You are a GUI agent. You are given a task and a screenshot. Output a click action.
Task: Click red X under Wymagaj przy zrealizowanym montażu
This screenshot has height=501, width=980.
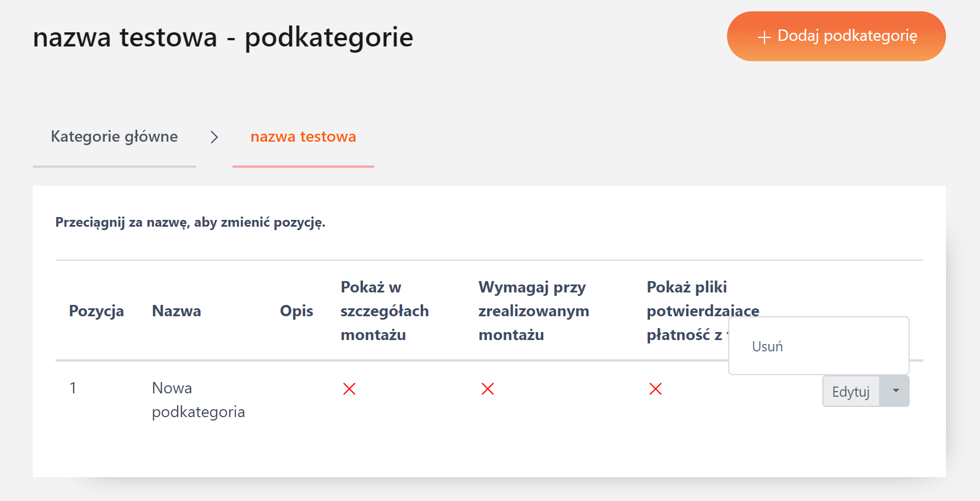click(488, 389)
